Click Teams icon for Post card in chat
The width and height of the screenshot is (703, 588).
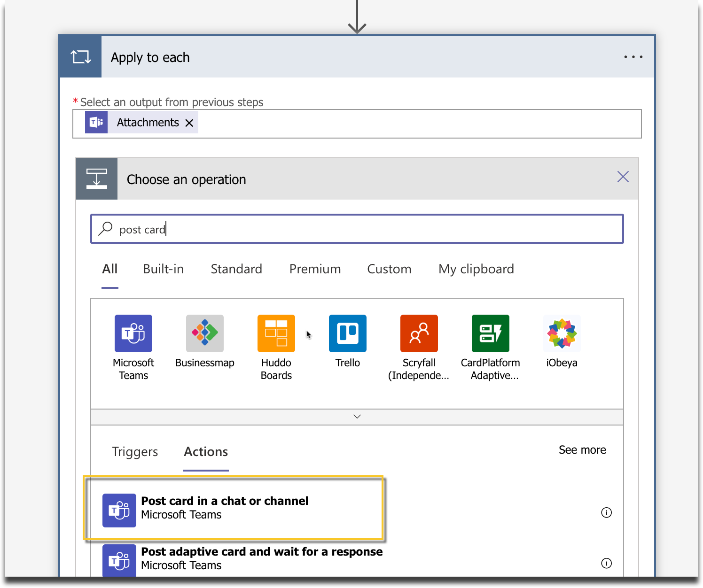(119, 511)
